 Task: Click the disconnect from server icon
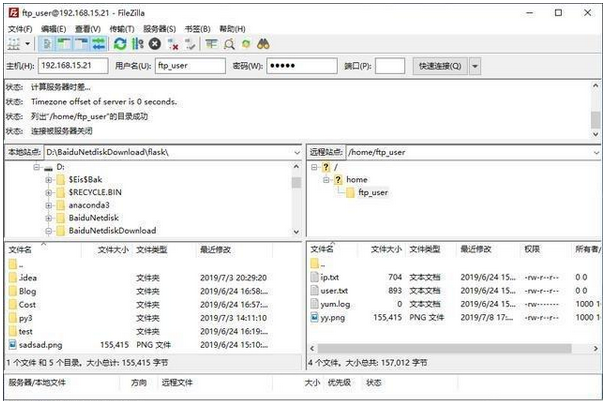tap(173, 45)
